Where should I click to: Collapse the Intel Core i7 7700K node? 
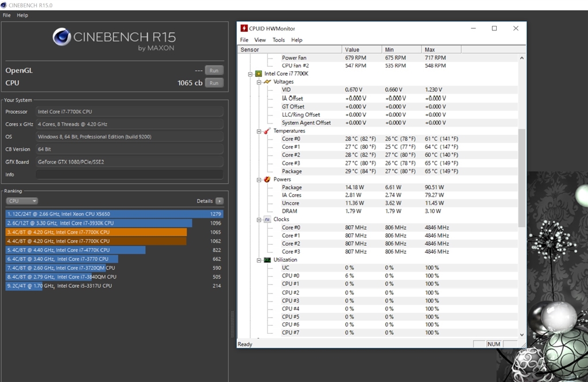coord(250,74)
